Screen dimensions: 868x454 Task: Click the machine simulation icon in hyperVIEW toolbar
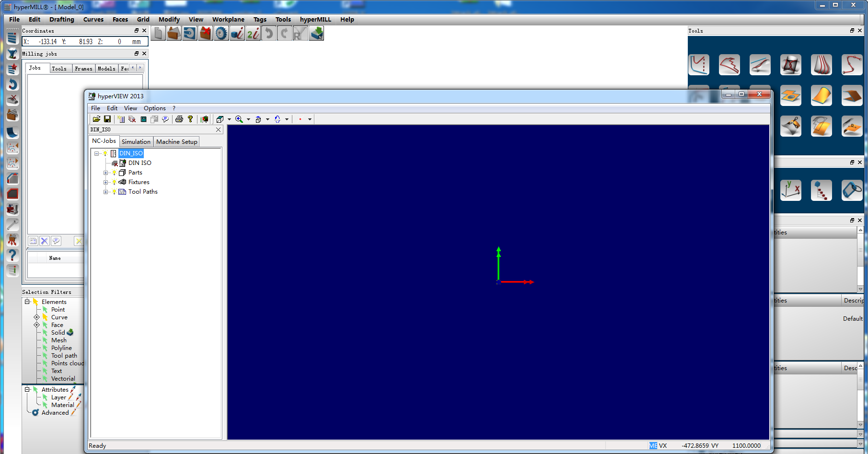[205, 119]
